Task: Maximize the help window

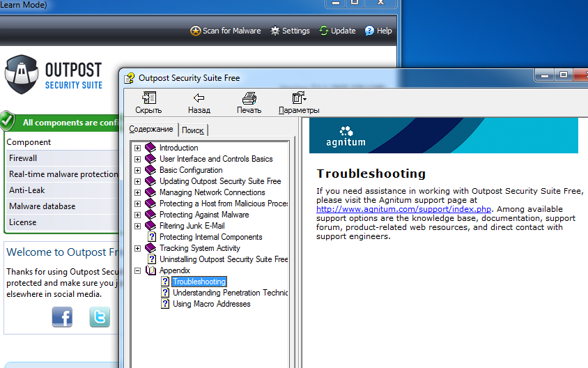Action: click(563, 75)
